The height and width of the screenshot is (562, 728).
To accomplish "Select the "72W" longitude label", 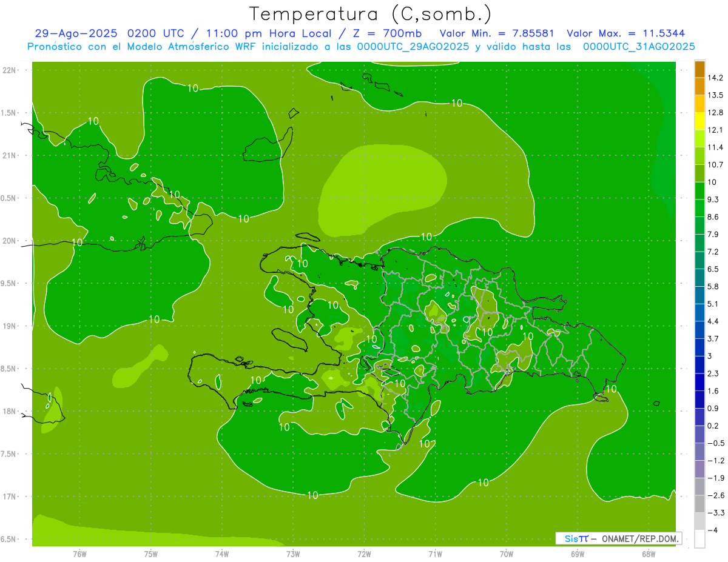I will click(x=364, y=554).
